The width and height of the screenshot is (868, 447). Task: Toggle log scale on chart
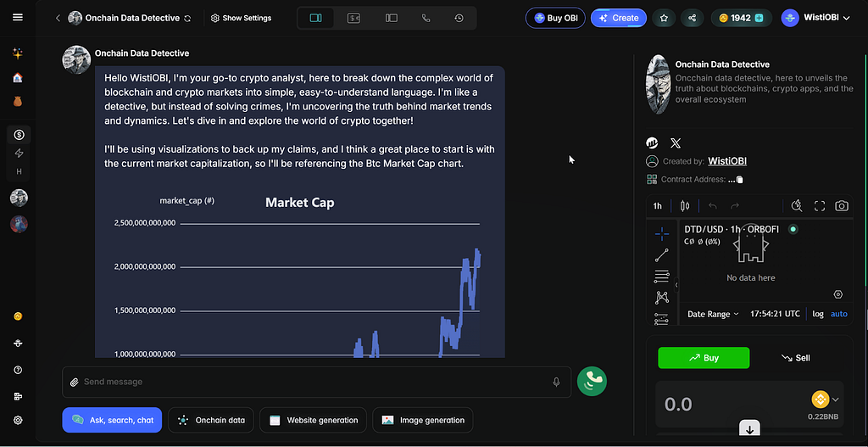818,314
